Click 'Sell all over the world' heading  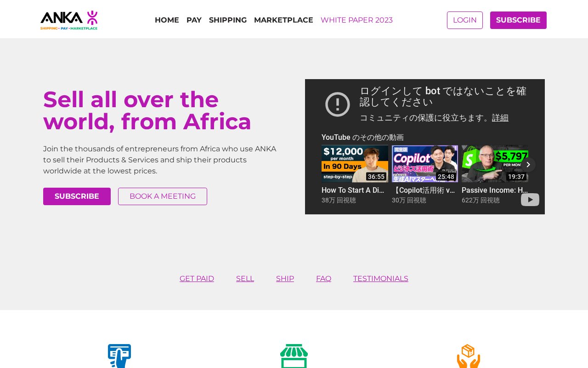147,110
